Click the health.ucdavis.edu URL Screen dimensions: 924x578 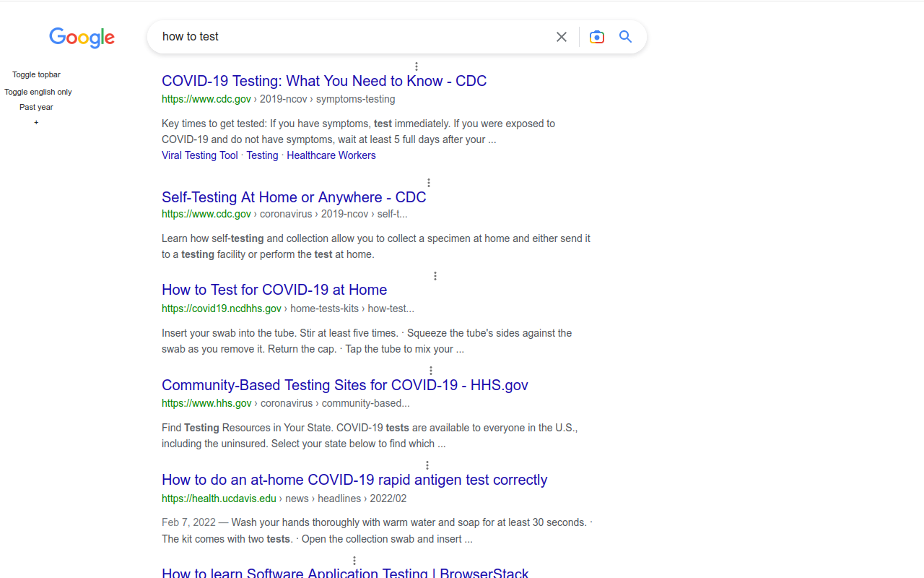point(284,499)
